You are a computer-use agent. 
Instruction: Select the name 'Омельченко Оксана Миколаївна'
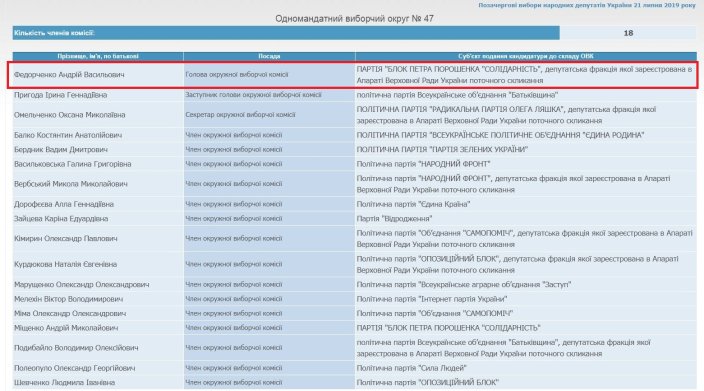coord(70,115)
